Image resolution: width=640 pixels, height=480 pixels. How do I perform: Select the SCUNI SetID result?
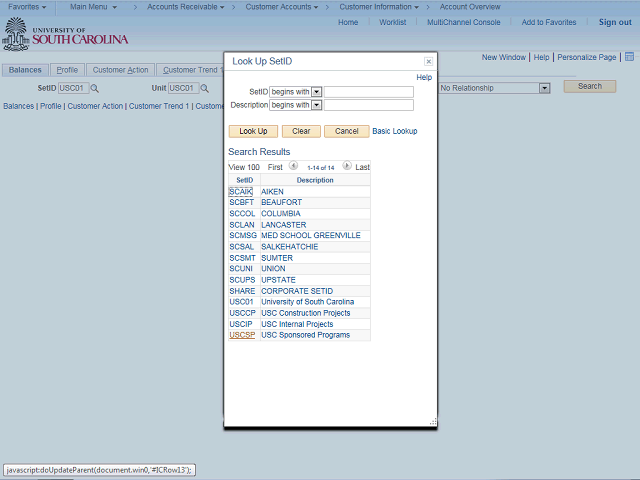(x=241, y=269)
